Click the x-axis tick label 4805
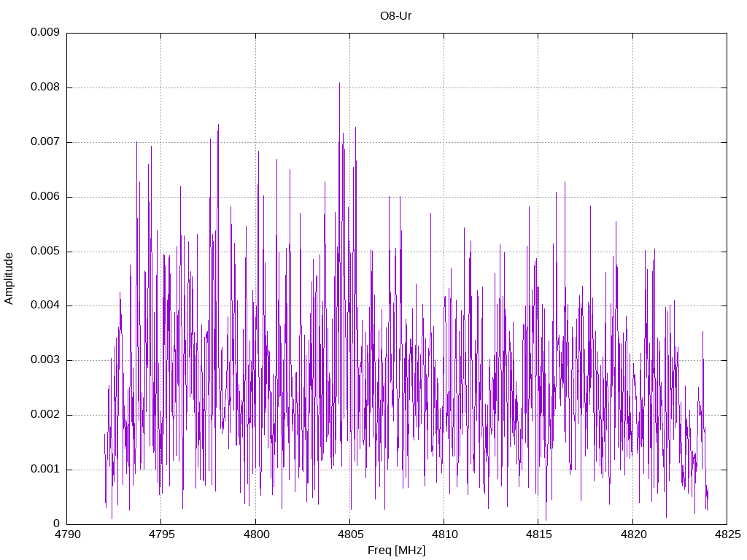 tap(350, 534)
